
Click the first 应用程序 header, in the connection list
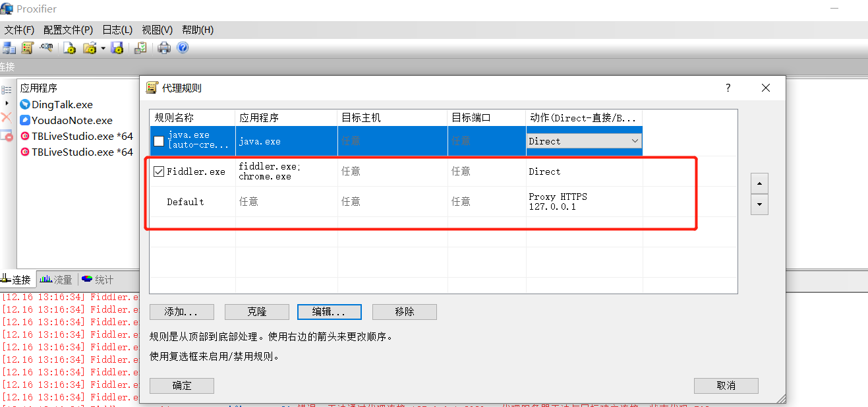click(x=38, y=88)
